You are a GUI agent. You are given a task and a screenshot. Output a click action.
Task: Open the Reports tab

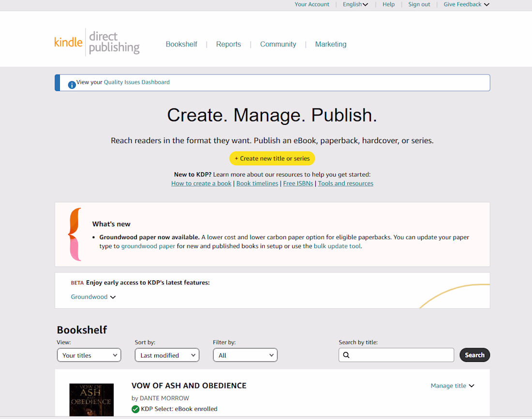229,44
